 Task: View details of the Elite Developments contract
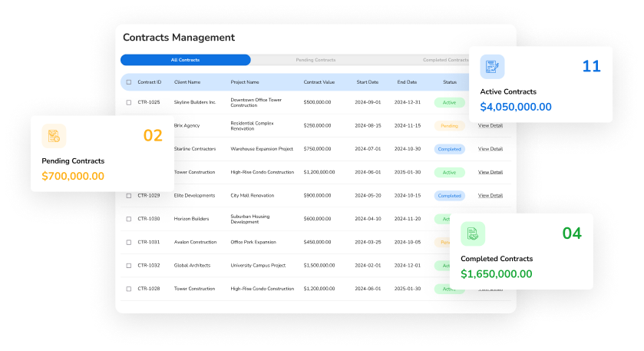tap(490, 196)
